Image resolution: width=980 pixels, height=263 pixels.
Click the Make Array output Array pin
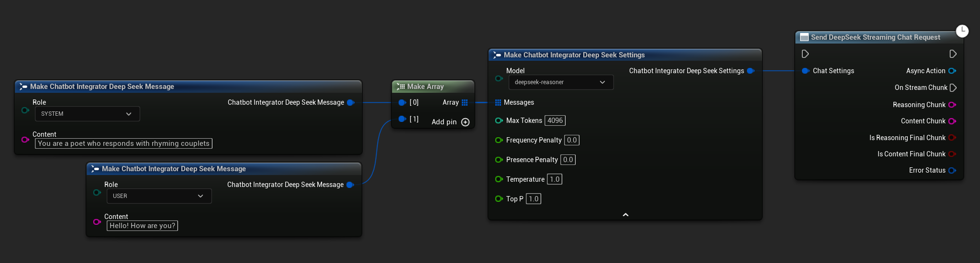pyautogui.click(x=465, y=102)
